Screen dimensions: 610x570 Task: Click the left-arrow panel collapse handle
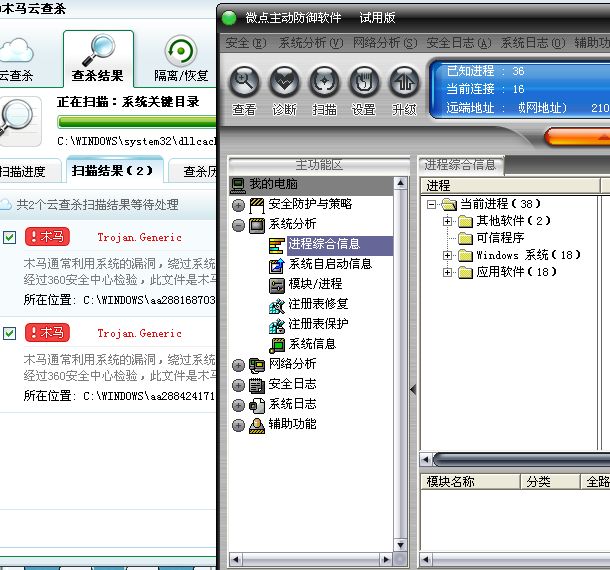point(413,389)
